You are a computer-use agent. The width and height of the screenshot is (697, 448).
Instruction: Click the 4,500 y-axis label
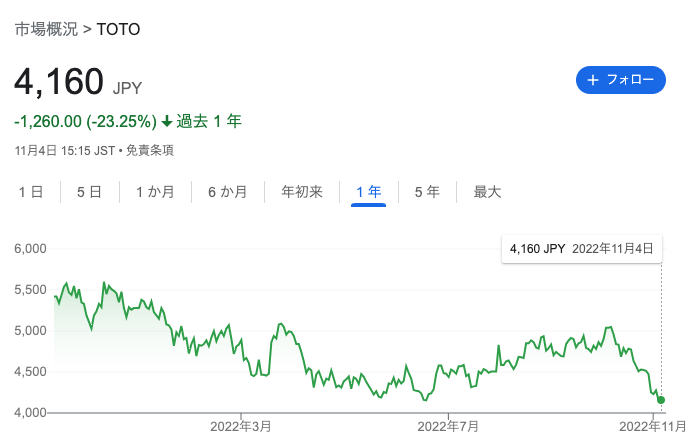(x=30, y=372)
